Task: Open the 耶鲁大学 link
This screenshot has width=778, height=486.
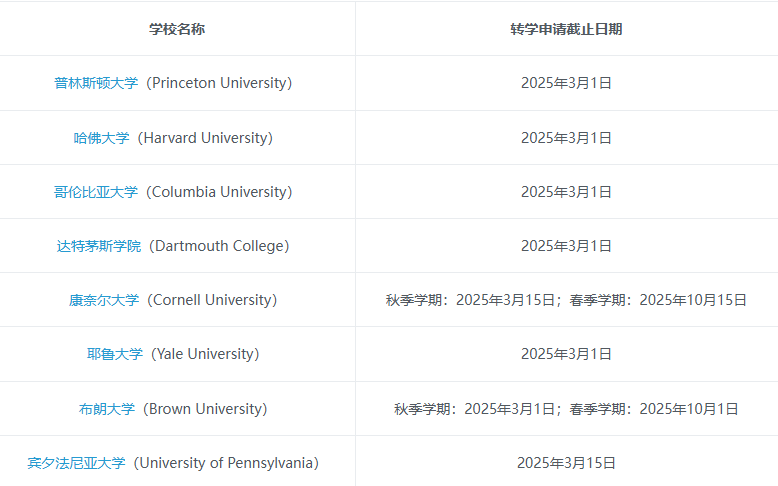Action: click(115, 354)
